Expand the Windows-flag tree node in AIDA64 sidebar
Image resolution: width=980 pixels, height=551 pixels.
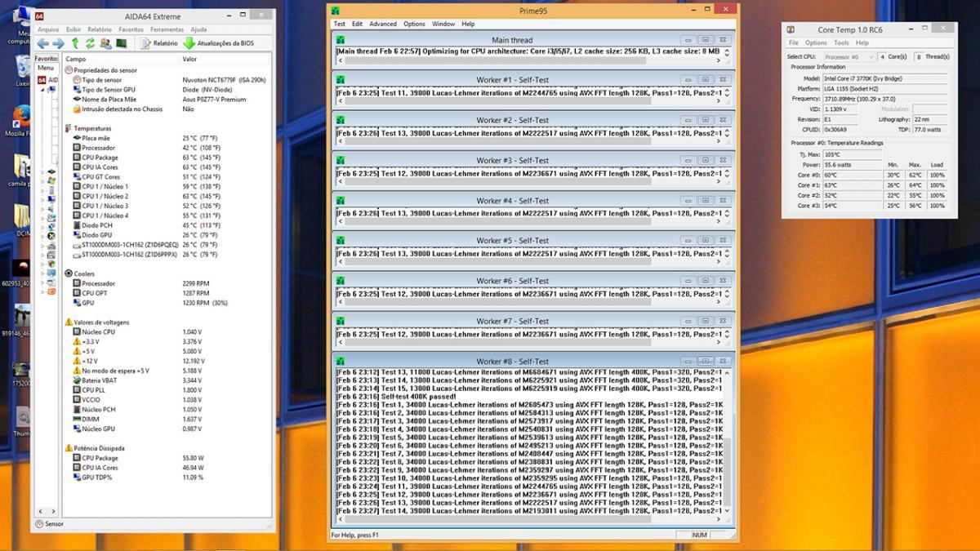(43, 180)
